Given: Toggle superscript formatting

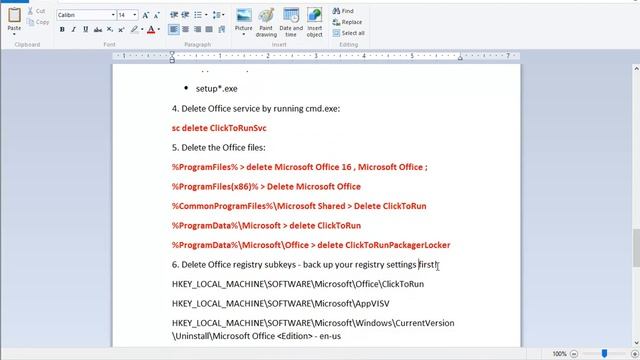Looking at the screenshot, I should (x=121, y=29).
